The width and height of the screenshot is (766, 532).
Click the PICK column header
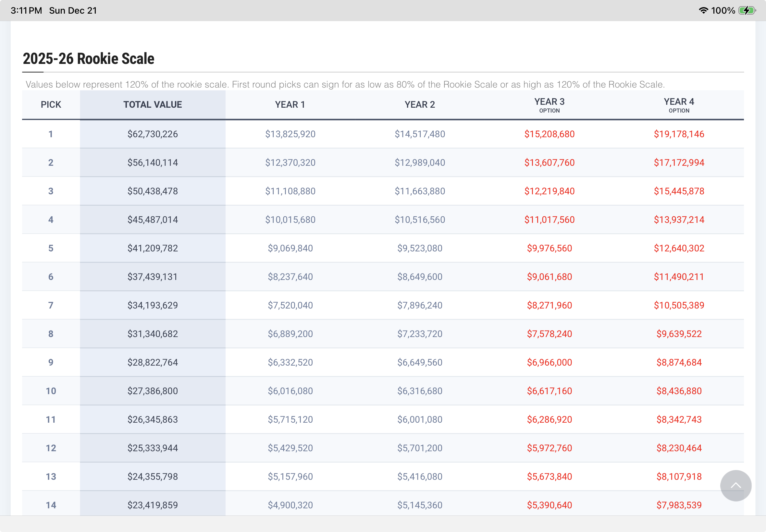pos(51,105)
